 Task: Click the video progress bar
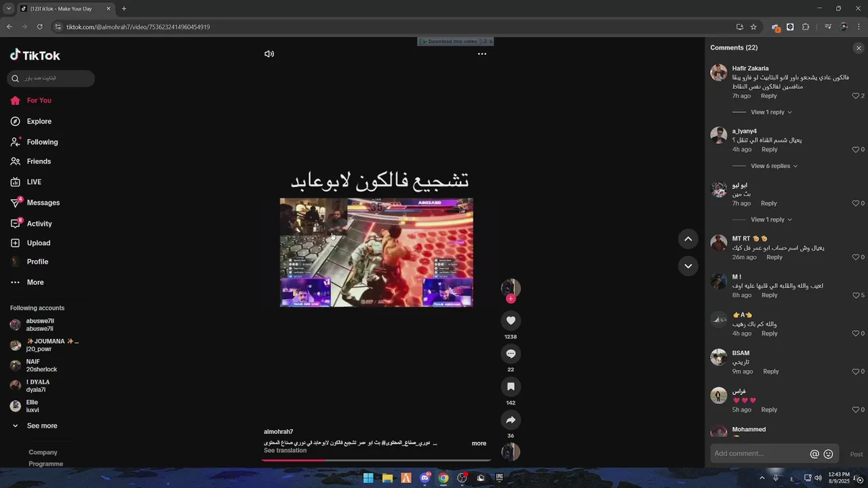click(x=376, y=460)
